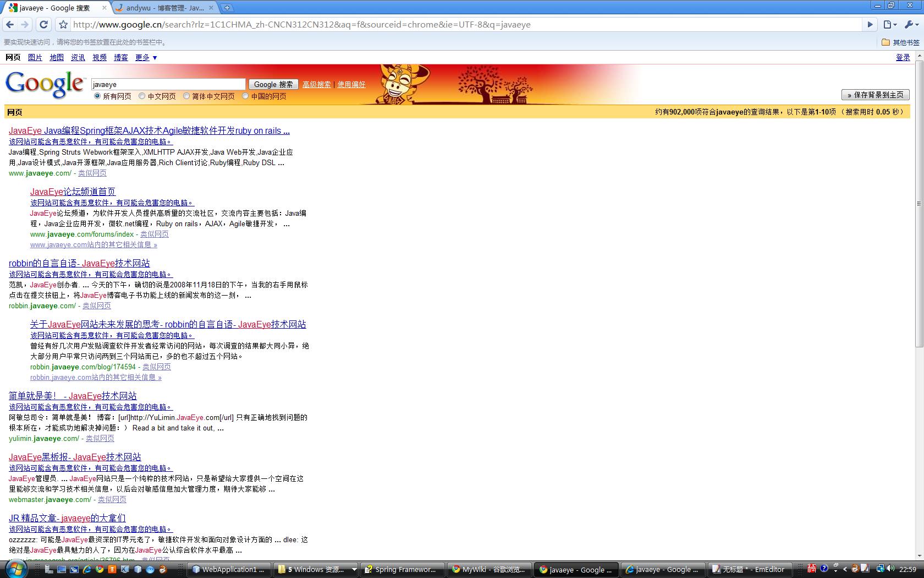Open the 图片 search category
Screen dimensions: 924x578
(x=35, y=57)
